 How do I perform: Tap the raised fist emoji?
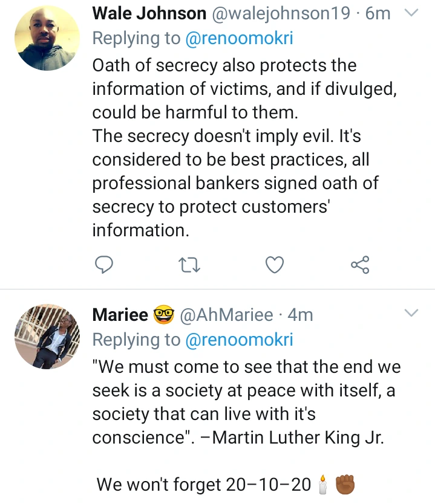tap(344, 484)
